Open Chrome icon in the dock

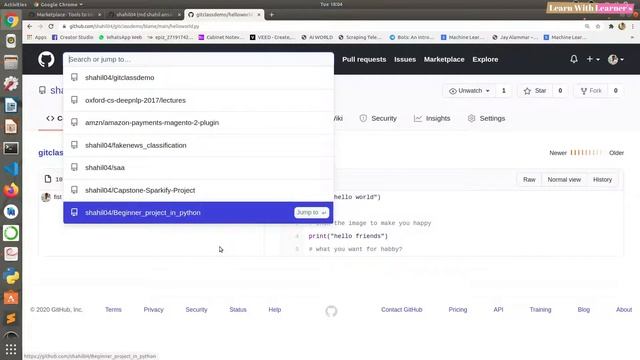tap(11, 20)
